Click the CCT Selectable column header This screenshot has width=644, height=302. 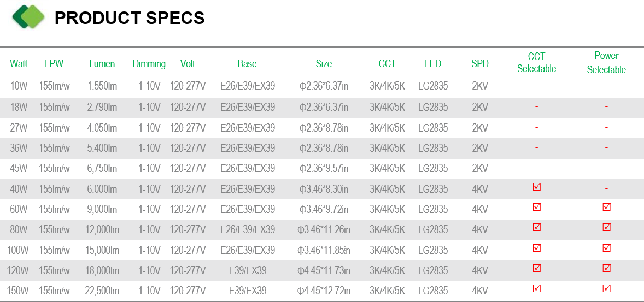(536, 62)
